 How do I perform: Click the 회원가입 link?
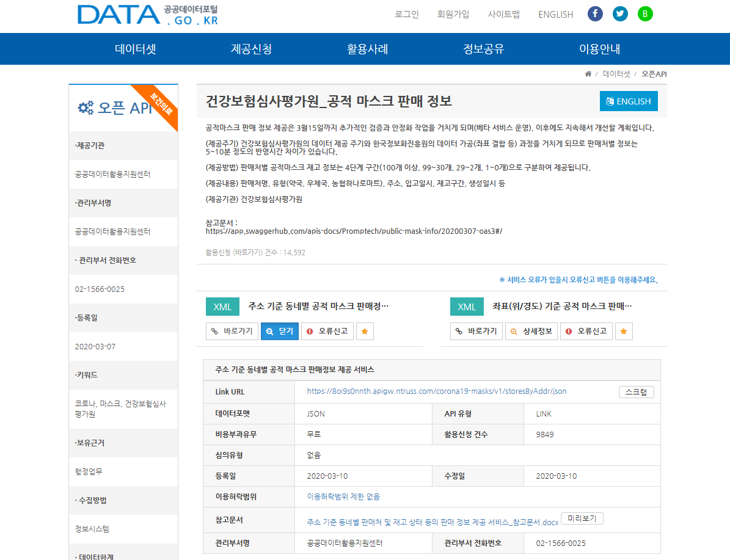[x=453, y=15]
